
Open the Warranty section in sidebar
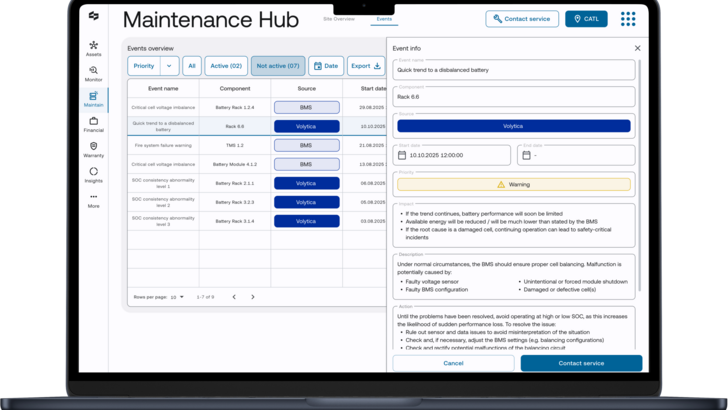(93, 150)
